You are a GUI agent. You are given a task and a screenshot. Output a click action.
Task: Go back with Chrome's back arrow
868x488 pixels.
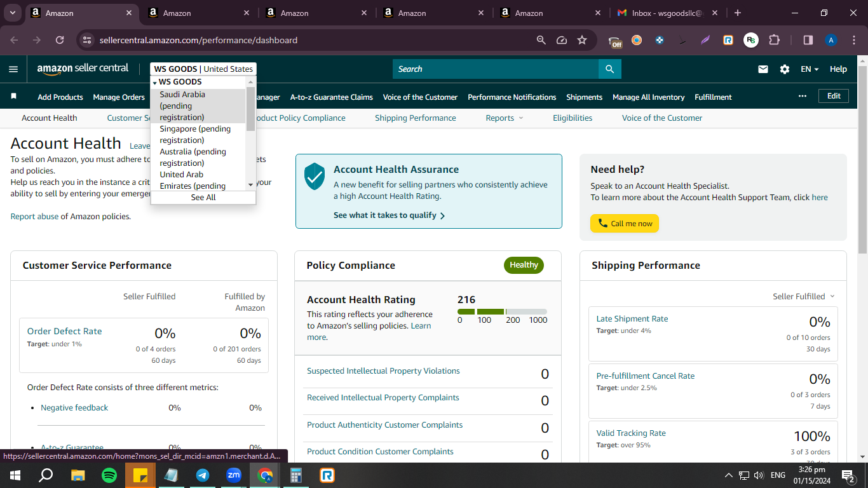[15, 40]
